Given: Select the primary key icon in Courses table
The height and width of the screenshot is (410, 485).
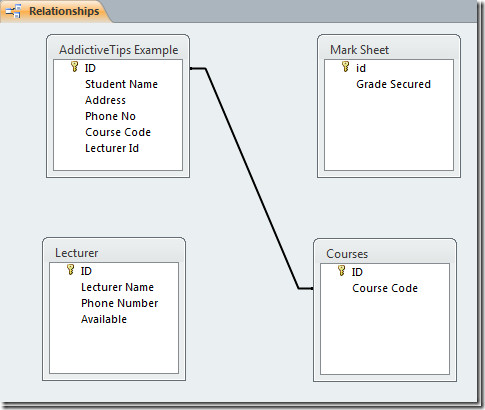Looking at the screenshot, I should click(341, 270).
